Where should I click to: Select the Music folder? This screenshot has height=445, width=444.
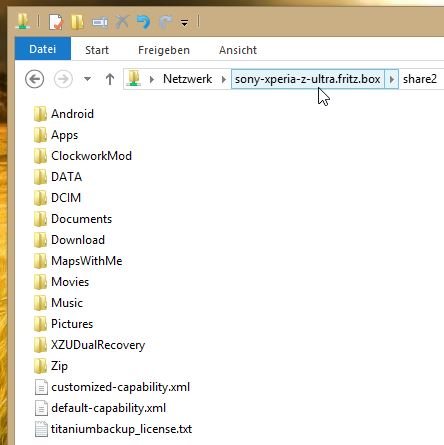tap(58, 303)
